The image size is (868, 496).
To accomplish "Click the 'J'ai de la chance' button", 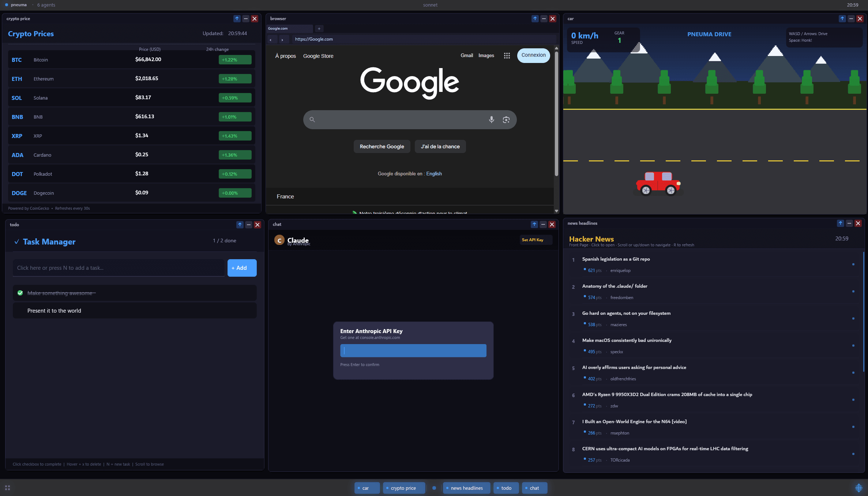I will 440,146.
